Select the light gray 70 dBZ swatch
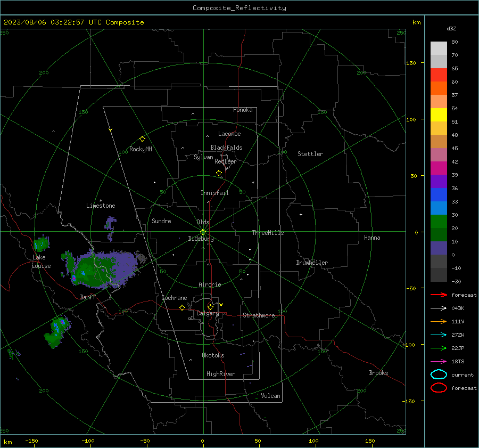 439,48
